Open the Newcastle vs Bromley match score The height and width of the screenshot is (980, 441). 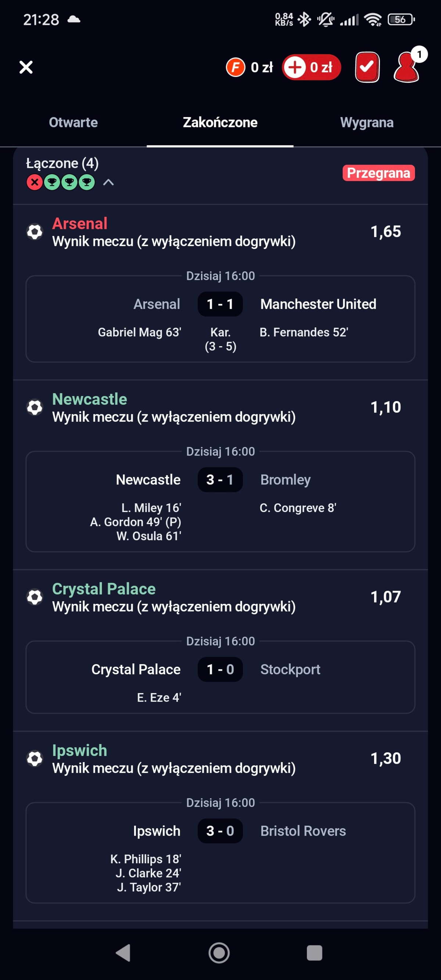pos(220,480)
